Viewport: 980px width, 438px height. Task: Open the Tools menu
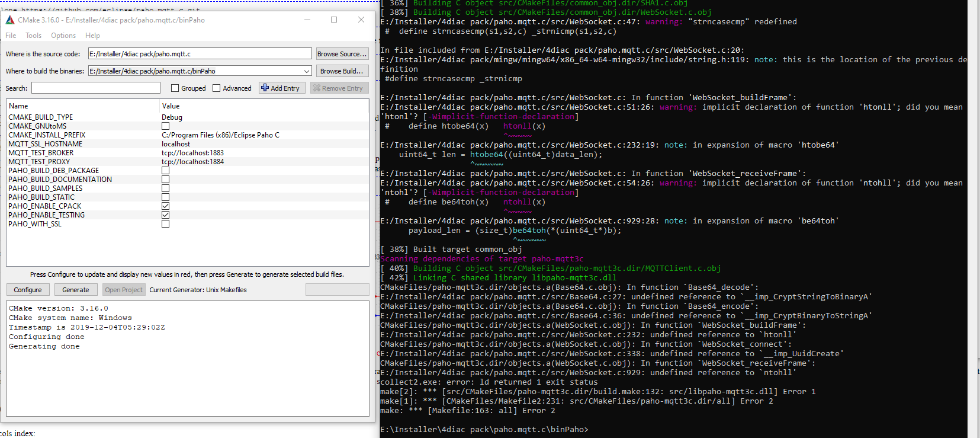click(33, 36)
